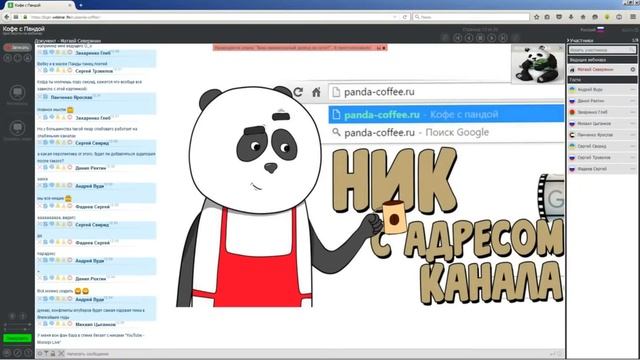Close the panda webcam thumbnail
Screen dimensions: 640x360
[560, 48]
